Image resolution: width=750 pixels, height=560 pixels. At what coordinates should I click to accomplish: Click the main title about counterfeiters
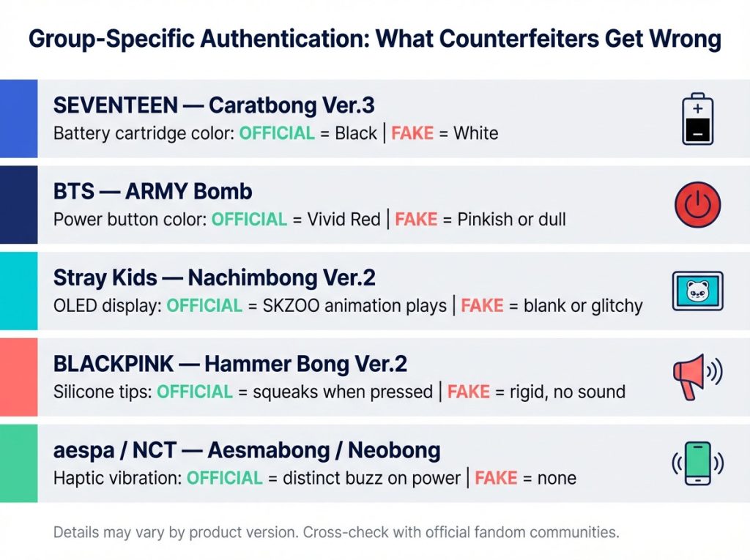coord(374,40)
